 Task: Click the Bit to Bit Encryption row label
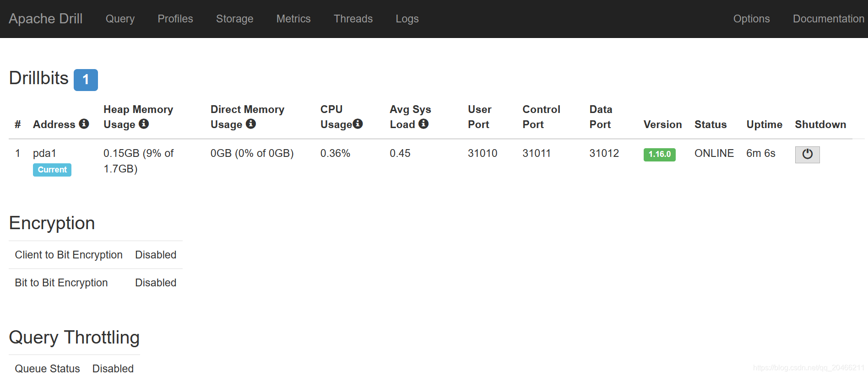click(61, 283)
